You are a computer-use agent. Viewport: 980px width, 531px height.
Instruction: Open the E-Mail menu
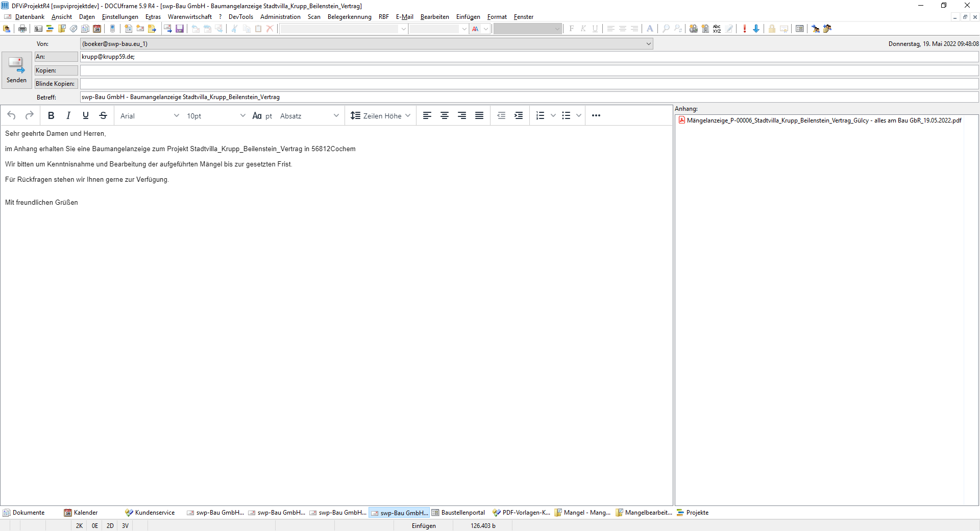[404, 17]
